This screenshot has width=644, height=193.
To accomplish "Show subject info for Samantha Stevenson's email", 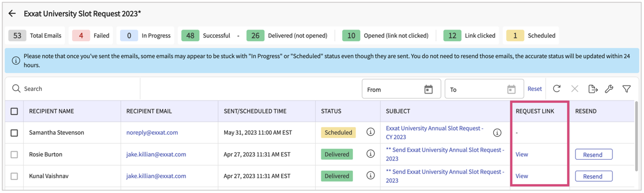I will click(x=497, y=133).
